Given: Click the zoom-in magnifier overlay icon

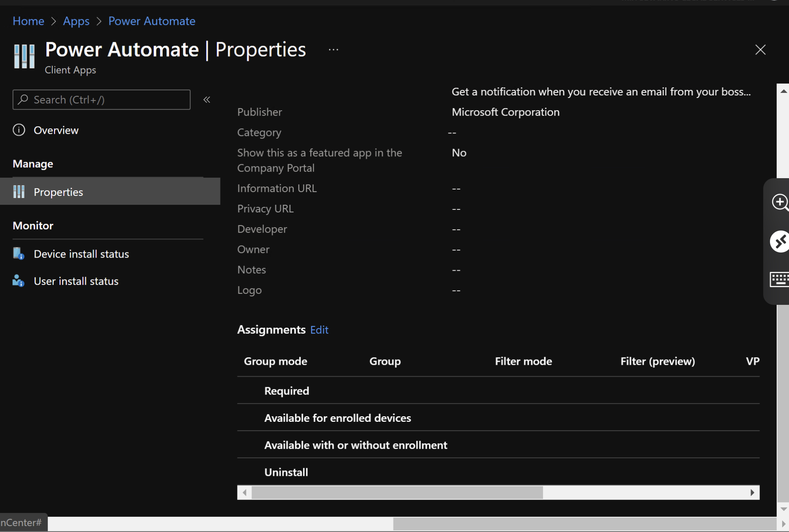Looking at the screenshot, I should pyautogui.click(x=780, y=202).
